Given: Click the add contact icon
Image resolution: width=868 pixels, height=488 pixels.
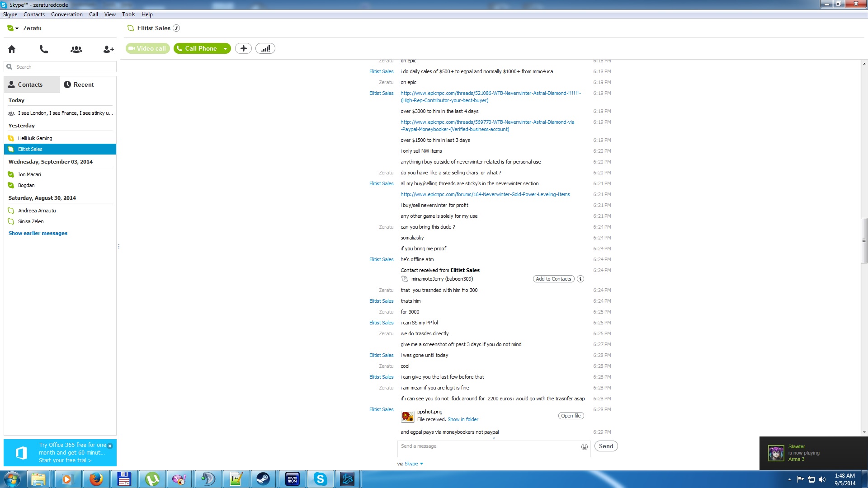Looking at the screenshot, I should click(108, 49).
